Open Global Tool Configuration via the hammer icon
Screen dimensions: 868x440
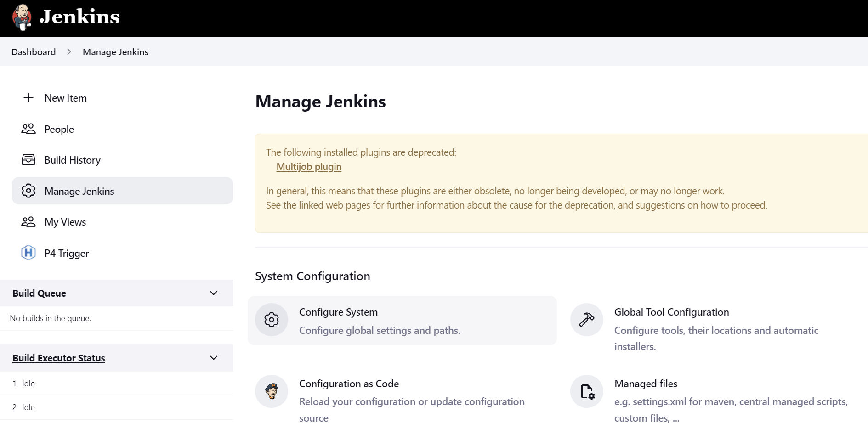click(587, 320)
